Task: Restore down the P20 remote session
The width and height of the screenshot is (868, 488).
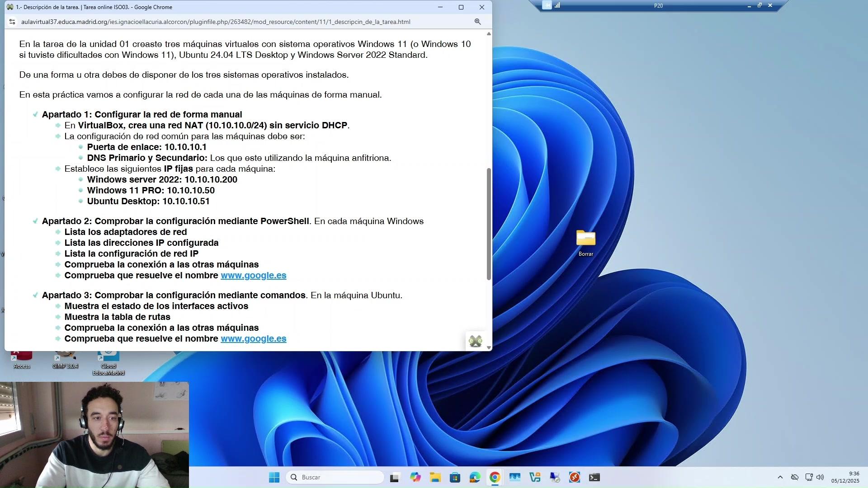Action: [759, 5]
